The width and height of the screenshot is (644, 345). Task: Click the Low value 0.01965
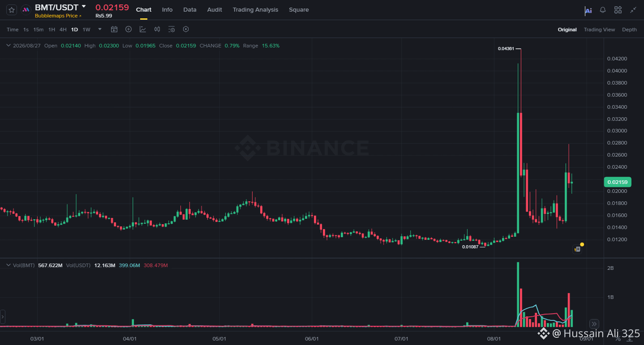[x=146, y=46]
